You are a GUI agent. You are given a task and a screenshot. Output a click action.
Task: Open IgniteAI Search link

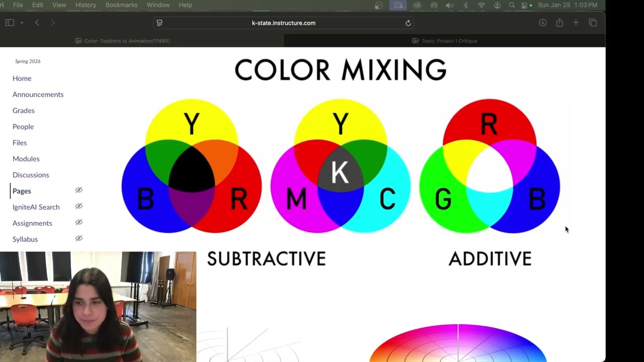36,207
